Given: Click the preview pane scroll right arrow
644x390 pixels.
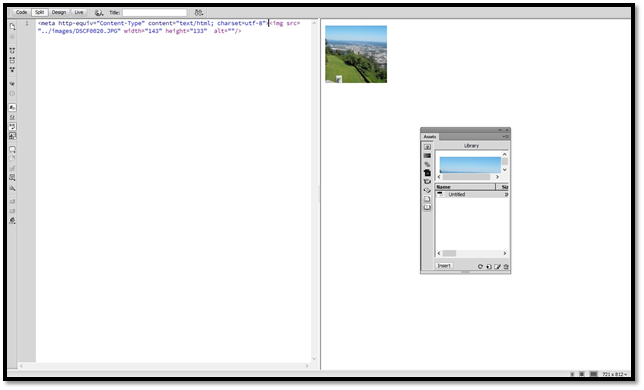Looking at the screenshot, I should [x=497, y=177].
